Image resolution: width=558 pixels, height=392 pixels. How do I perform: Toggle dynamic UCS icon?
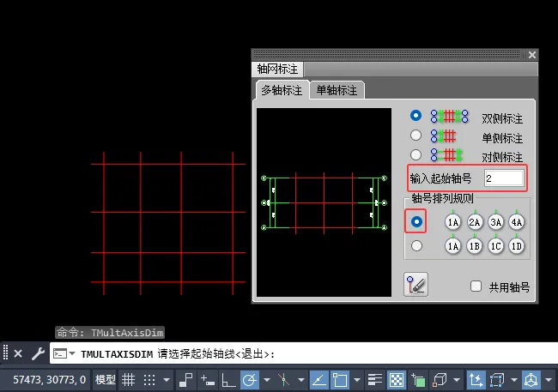[476, 380]
